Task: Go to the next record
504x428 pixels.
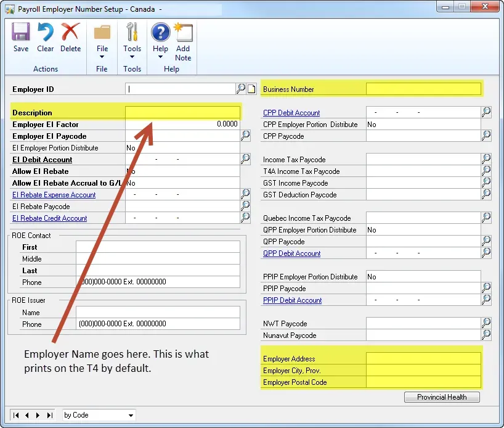Action: coord(37,415)
